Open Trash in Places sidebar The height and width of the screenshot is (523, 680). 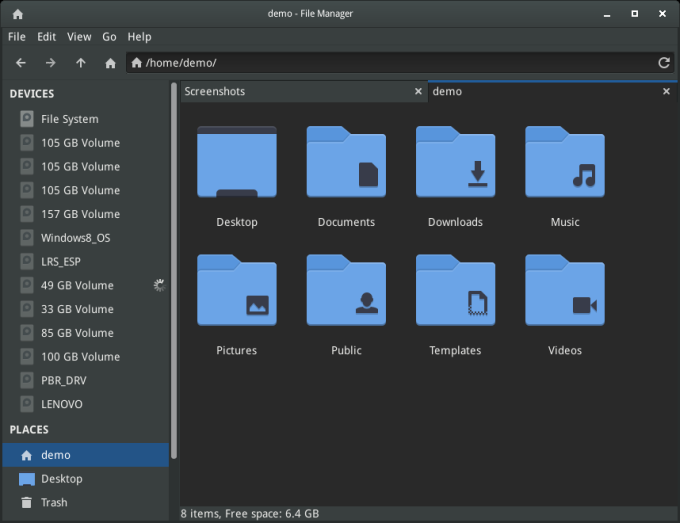(x=54, y=503)
